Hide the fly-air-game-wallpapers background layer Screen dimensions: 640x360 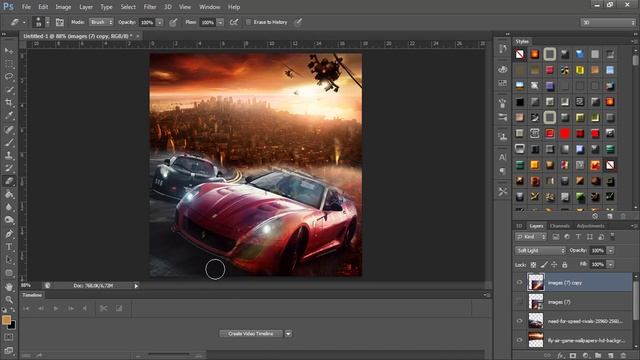519,340
